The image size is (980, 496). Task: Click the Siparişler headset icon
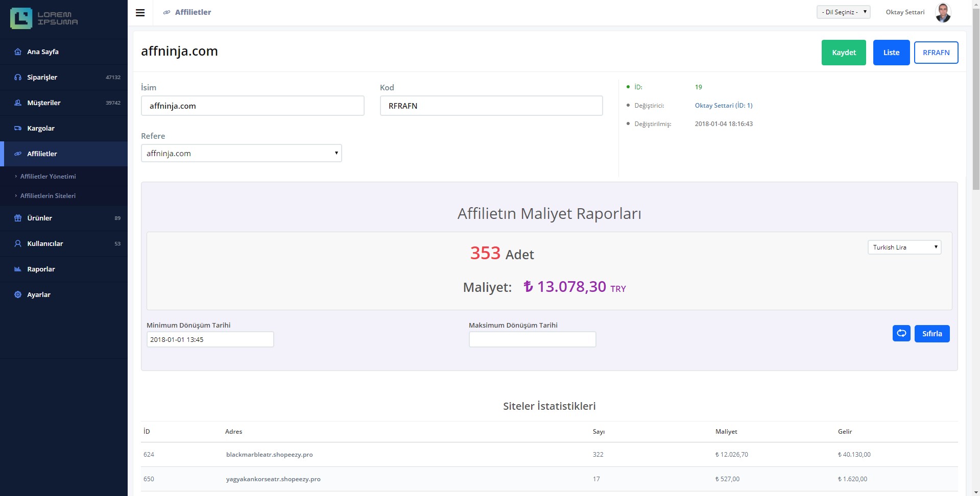click(x=18, y=77)
